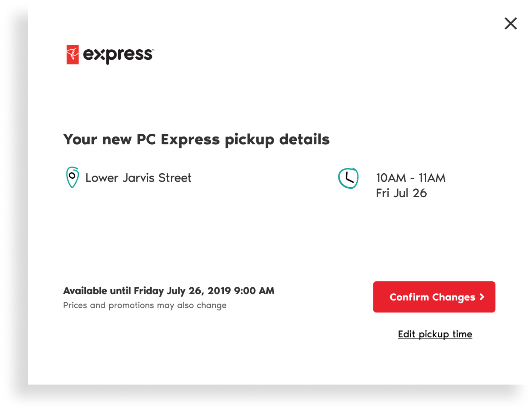Screen dimensions: 532x411
Task: Click the word Confirm on the red button
Action: 409,297
